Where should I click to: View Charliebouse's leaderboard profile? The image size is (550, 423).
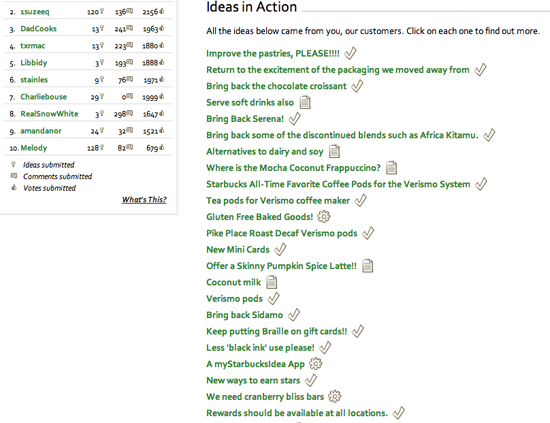[x=43, y=97]
